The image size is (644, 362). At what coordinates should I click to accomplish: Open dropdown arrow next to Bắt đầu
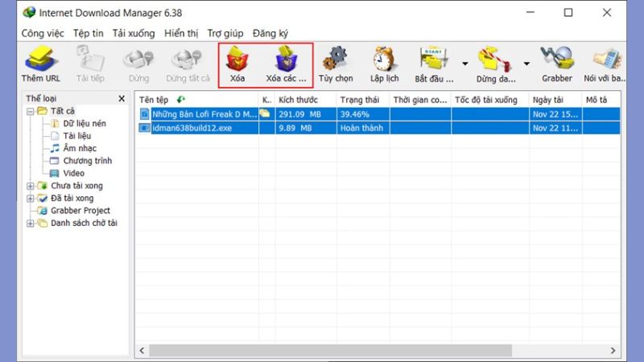(x=464, y=63)
